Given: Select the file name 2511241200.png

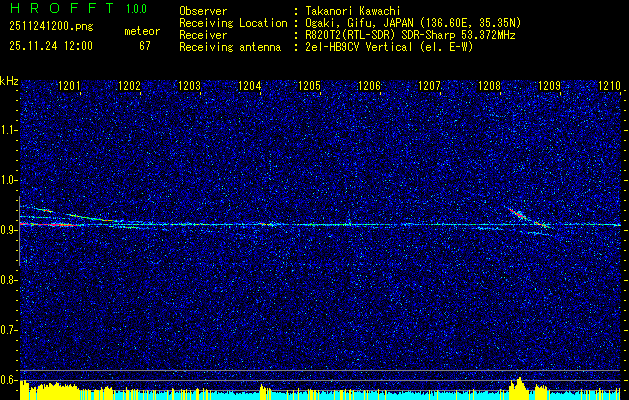Looking at the screenshot, I should pyautogui.click(x=51, y=27).
